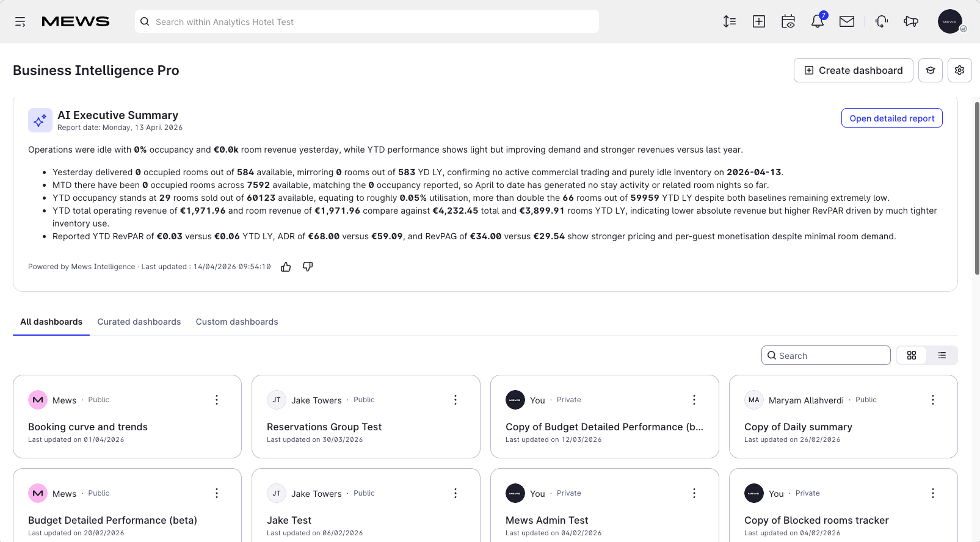Viewport: 980px width, 542px height.
Task: Open options menu for Booking curve and trends
Action: tap(217, 400)
